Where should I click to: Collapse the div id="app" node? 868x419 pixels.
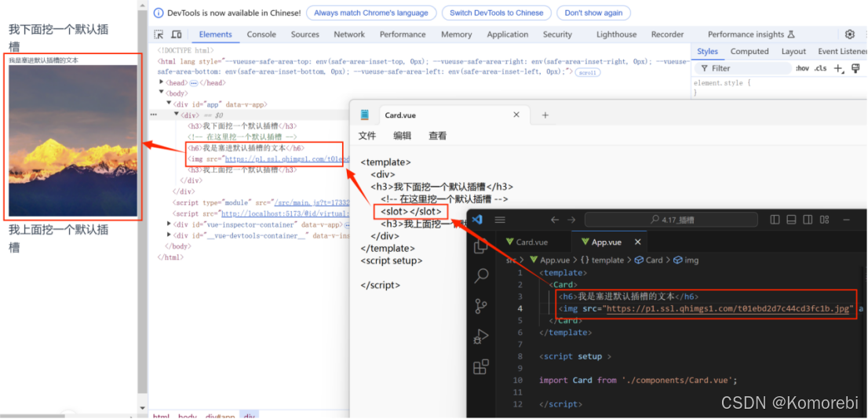(169, 104)
